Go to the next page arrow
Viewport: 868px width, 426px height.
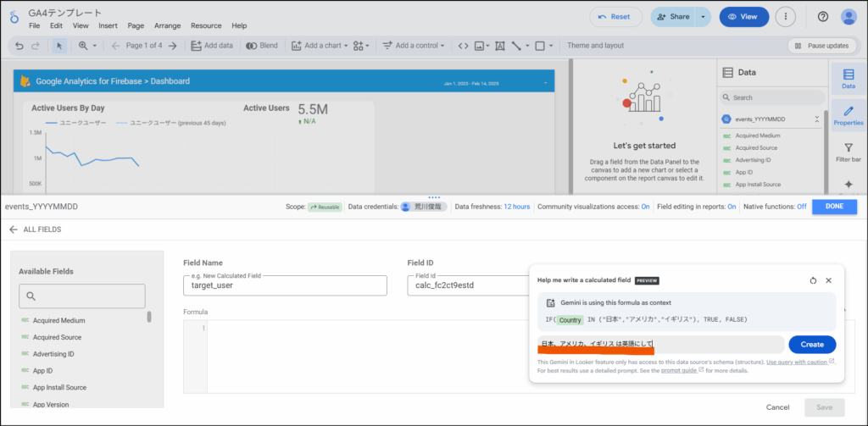173,46
